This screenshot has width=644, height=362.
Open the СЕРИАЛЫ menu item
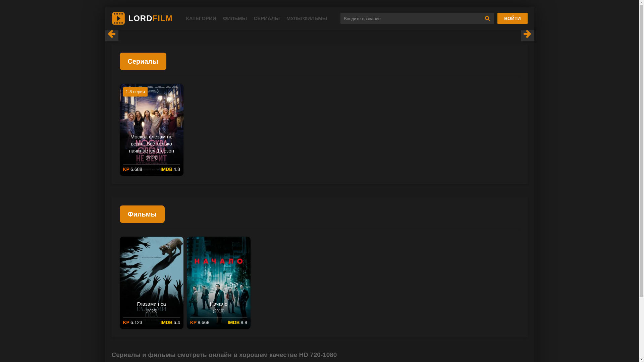coord(266,18)
